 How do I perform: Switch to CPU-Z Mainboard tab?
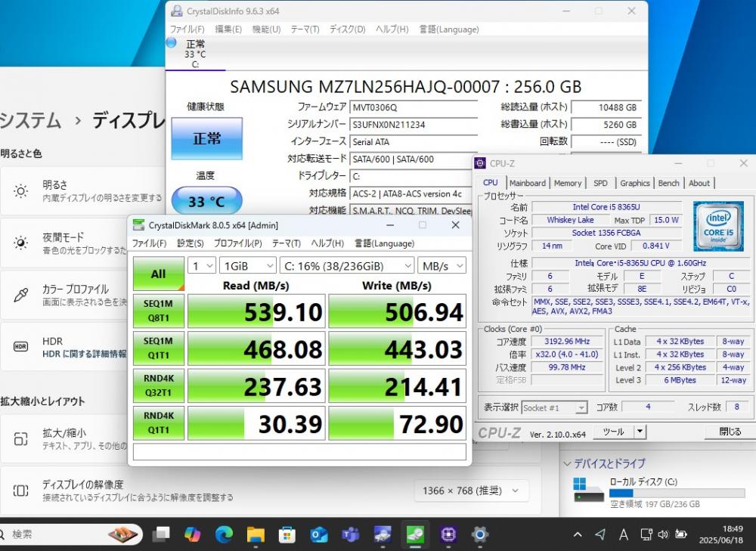(528, 183)
